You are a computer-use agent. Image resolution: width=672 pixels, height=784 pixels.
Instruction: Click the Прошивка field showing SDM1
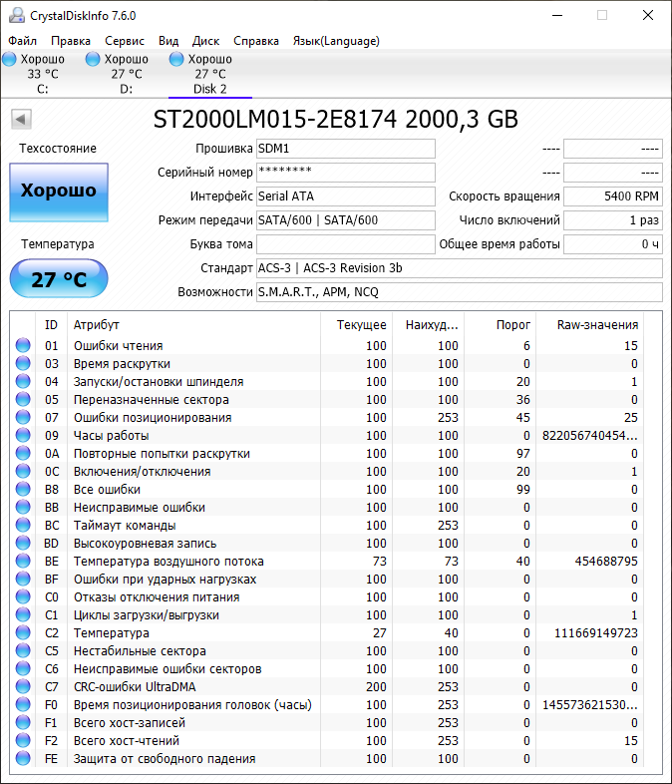pos(346,149)
